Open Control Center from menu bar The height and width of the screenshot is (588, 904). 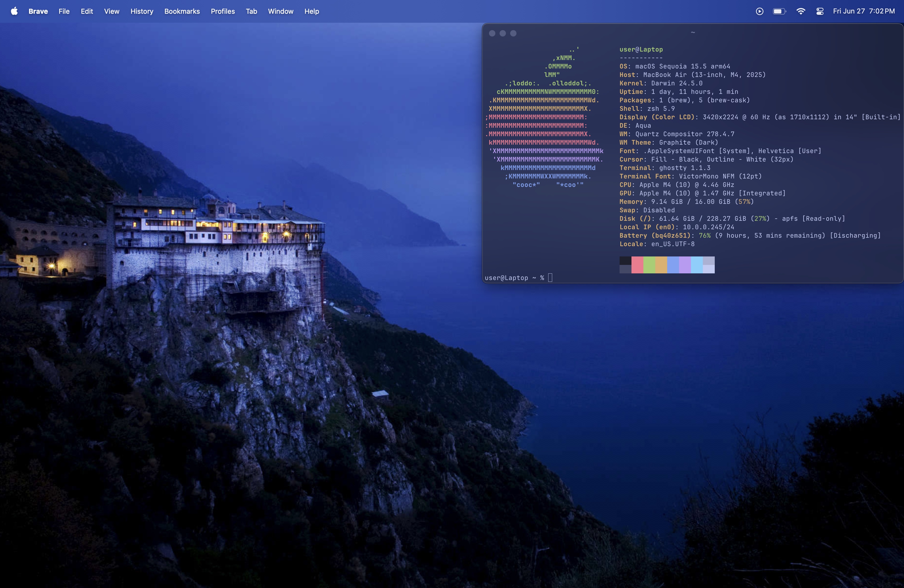(x=820, y=11)
